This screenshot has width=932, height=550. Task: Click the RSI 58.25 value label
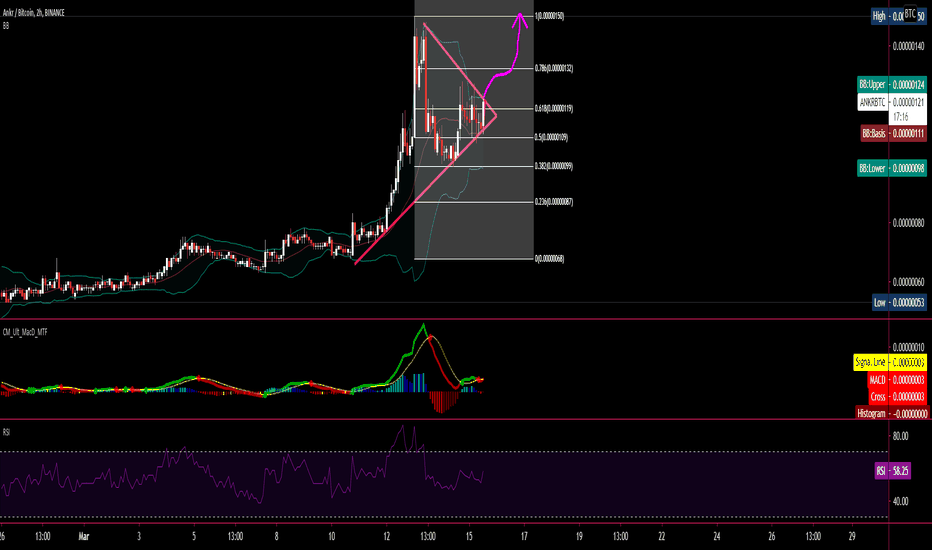click(892, 471)
